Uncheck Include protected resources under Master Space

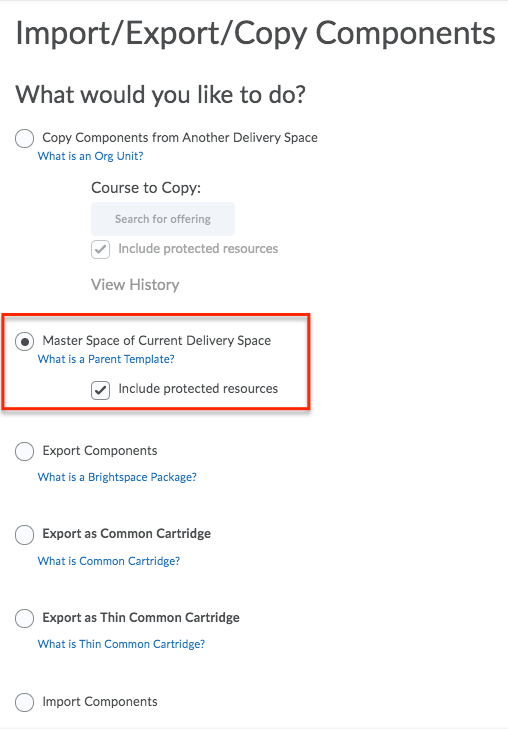(x=100, y=390)
